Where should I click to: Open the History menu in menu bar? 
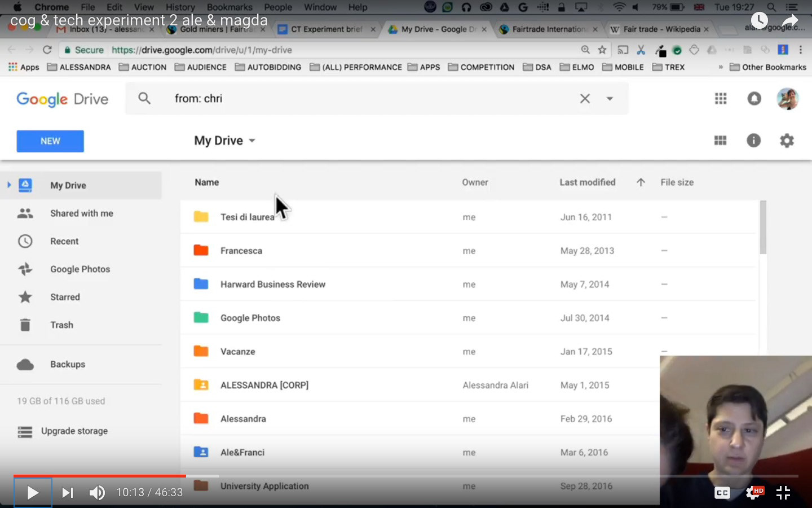click(x=180, y=7)
